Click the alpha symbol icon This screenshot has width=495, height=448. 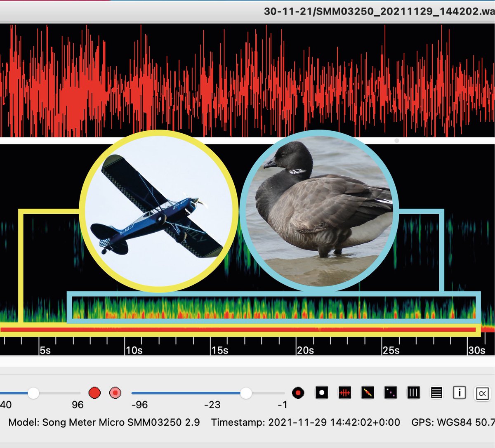coord(482,393)
